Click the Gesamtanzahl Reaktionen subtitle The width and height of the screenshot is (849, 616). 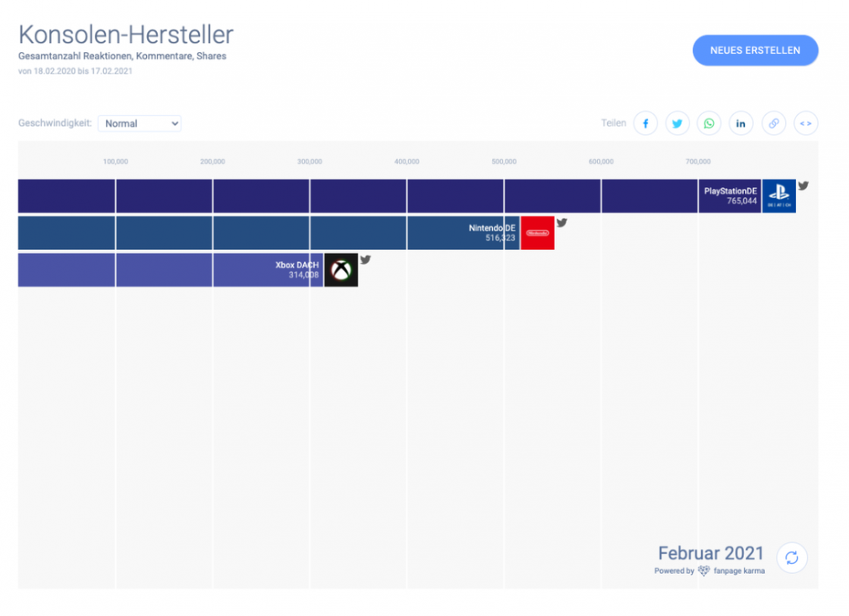(x=122, y=56)
